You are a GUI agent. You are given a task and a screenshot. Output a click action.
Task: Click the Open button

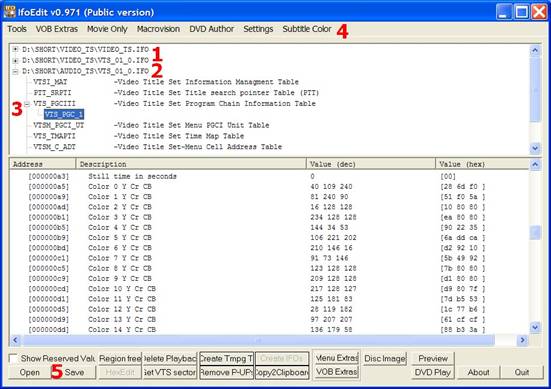[30, 372]
